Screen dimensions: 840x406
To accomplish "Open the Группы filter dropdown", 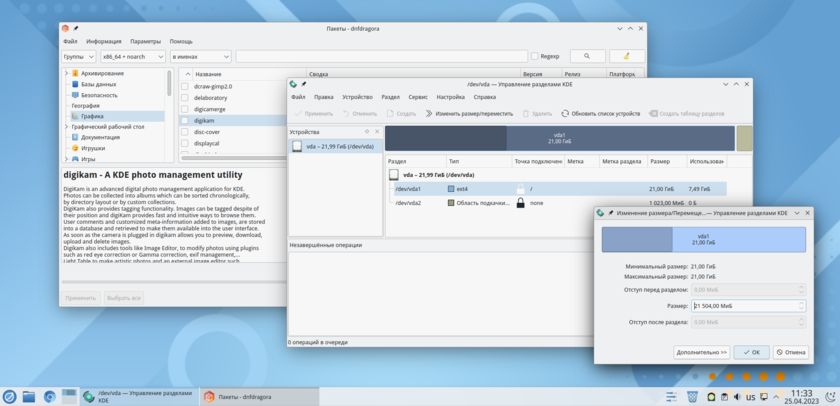I will [x=79, y=57].
